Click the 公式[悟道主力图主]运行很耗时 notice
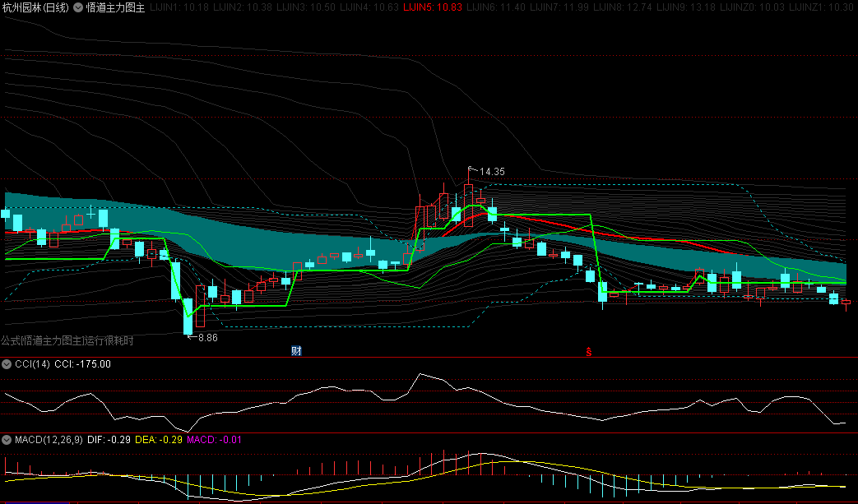This screenshot has height=504, width=858. click(x=67, y=340)
